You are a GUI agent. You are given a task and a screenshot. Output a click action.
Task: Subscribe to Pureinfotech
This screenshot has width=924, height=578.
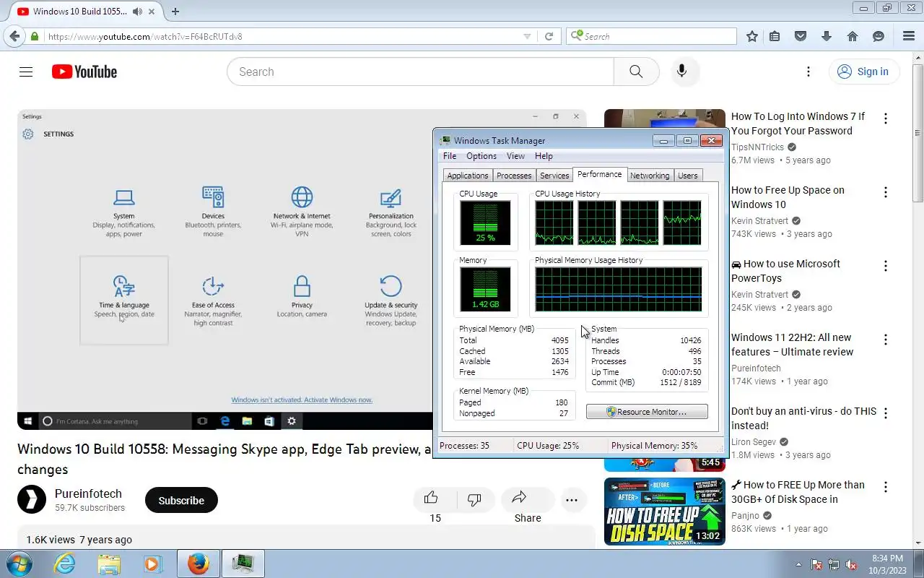coord(181,500)
